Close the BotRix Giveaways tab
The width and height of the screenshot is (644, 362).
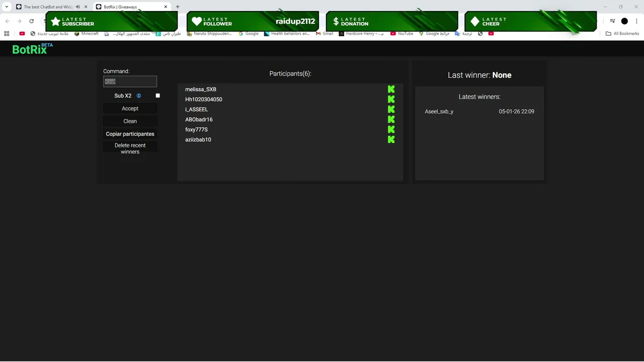(x=166, y=7)
